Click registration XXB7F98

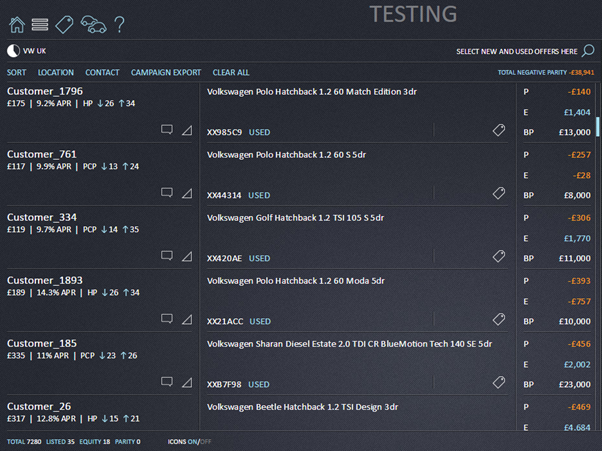(x=224, y=384)
